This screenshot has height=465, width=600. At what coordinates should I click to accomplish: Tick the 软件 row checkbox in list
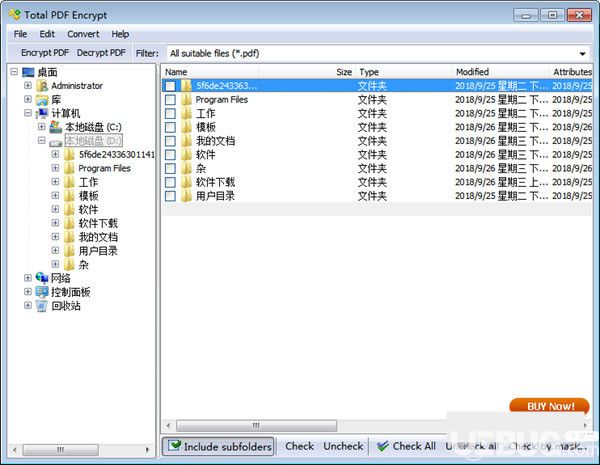coord(170,155)
